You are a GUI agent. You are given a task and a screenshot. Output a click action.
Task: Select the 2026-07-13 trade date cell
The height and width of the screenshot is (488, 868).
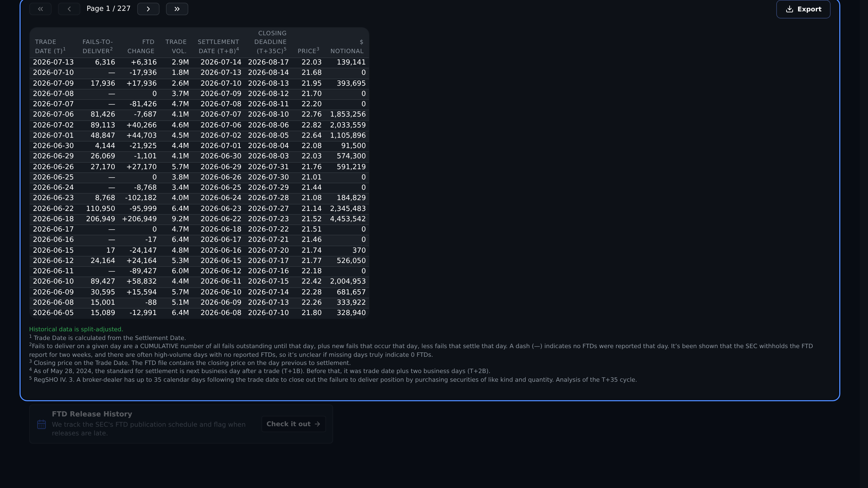53,62
